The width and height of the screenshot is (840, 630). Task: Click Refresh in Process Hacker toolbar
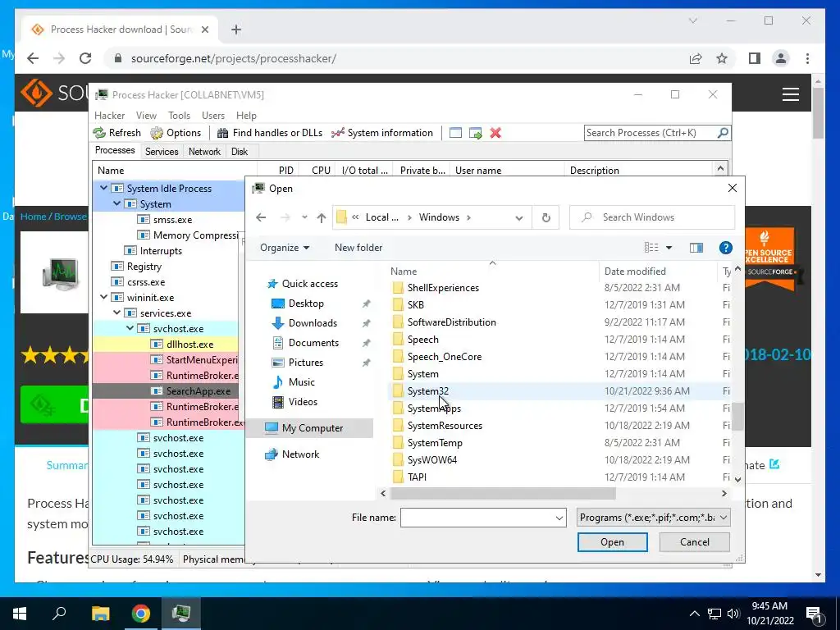[x=116, y=133]
